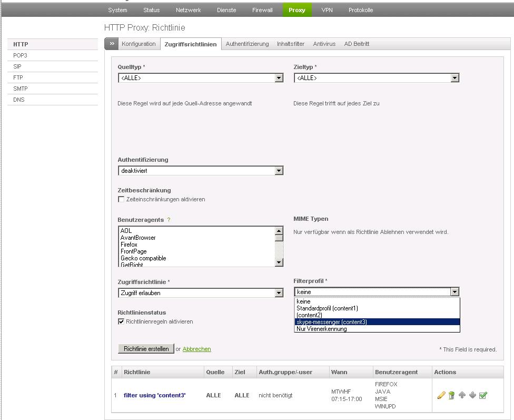This screenshot has height=420, width=514.
Task: Open DNS in the sidebar
Action: point(53,100)
